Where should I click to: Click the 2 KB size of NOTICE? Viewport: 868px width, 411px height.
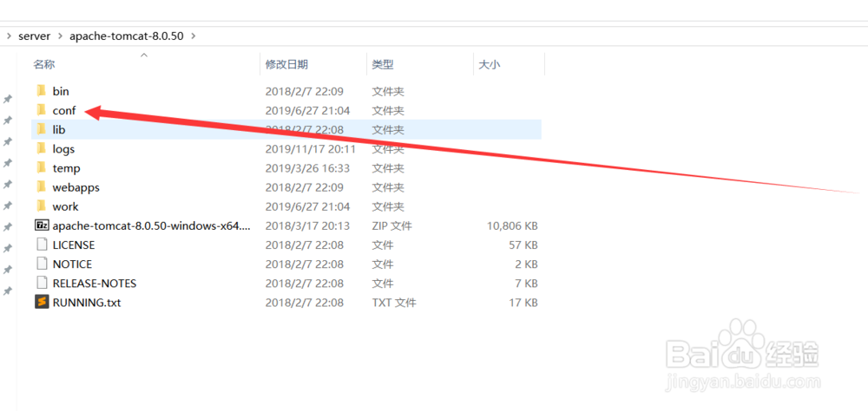point(527,264)
